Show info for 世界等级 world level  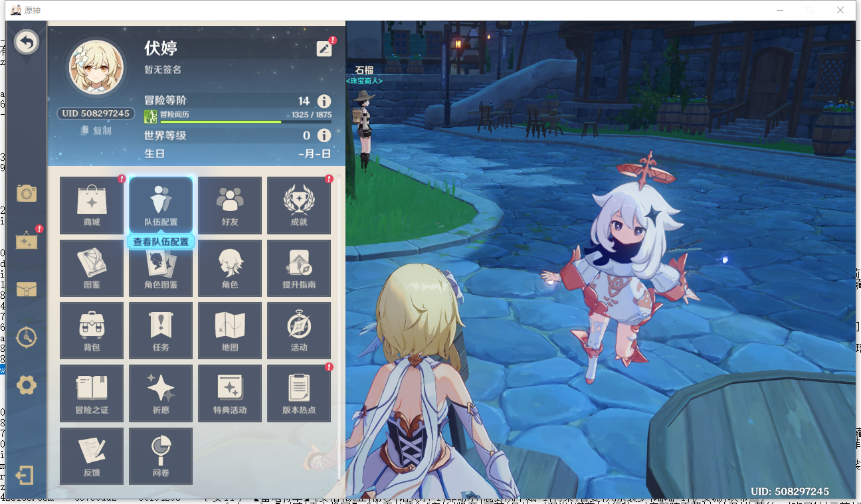324,135
